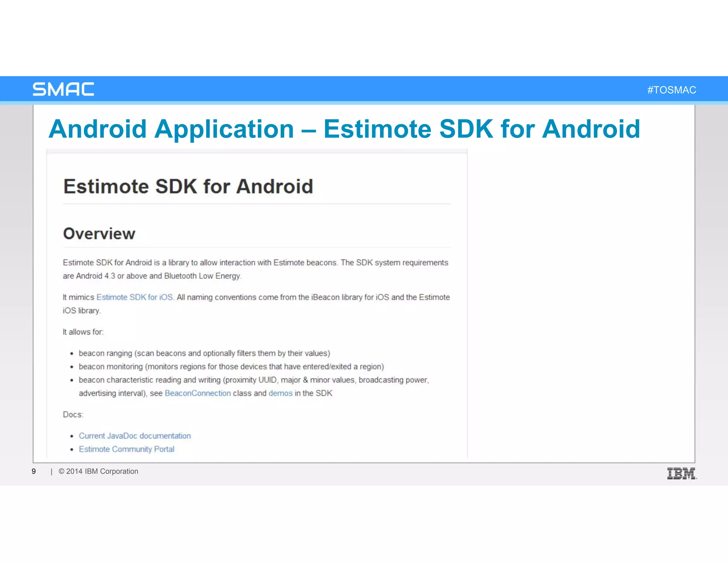This screenshot has width=728, height=562.
Task: Click the beacon ranging bullet item
Action: [204, 353]
